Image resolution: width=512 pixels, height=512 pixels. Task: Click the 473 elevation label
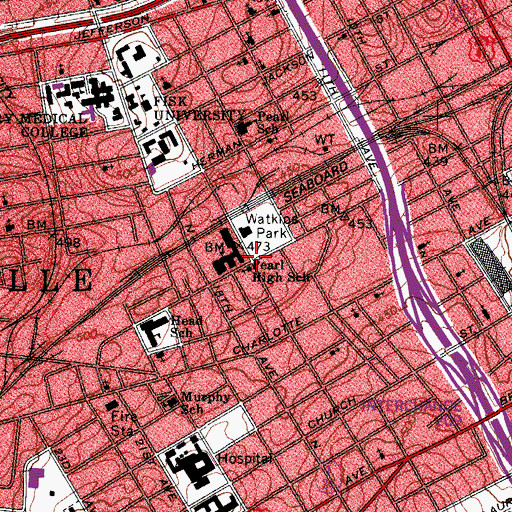258,247
